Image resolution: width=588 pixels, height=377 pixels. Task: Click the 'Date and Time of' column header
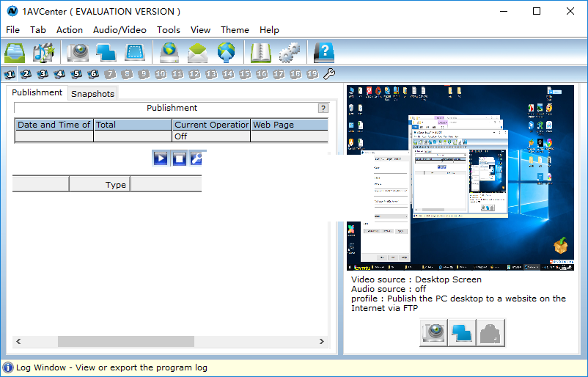coord(54,125)
